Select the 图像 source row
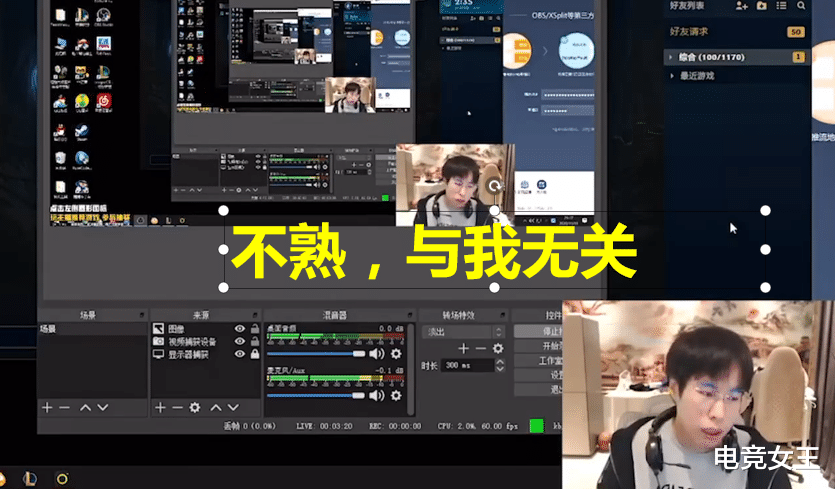The height and width of the screenshot is (489, 835). tap(206, 329)
